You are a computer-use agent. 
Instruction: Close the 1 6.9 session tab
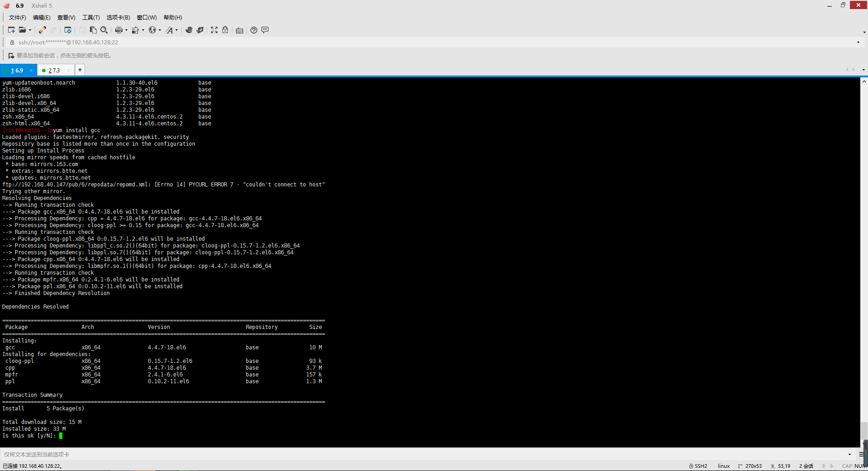tap(31, 71)
